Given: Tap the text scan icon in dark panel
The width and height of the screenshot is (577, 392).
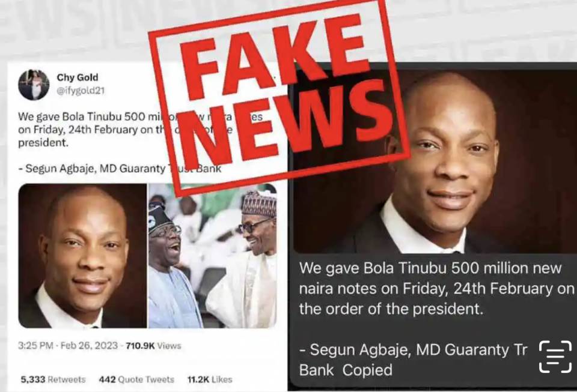Looking at the screenshot, I should coord(555,357).
